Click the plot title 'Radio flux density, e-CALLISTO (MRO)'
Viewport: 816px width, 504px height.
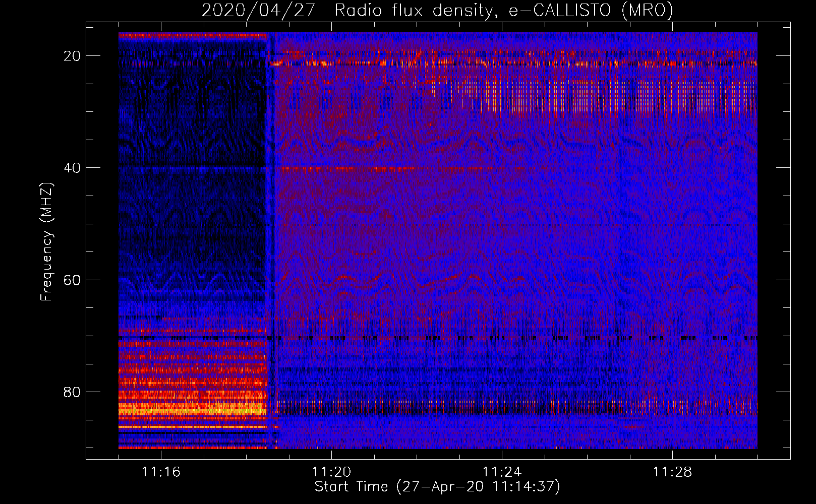tap(504, 10)
